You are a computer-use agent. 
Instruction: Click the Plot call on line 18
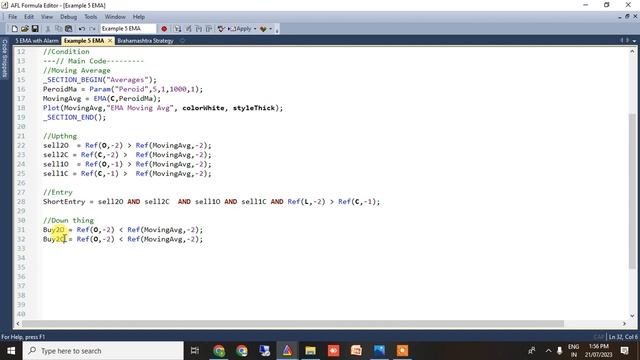tap(162, 108)
